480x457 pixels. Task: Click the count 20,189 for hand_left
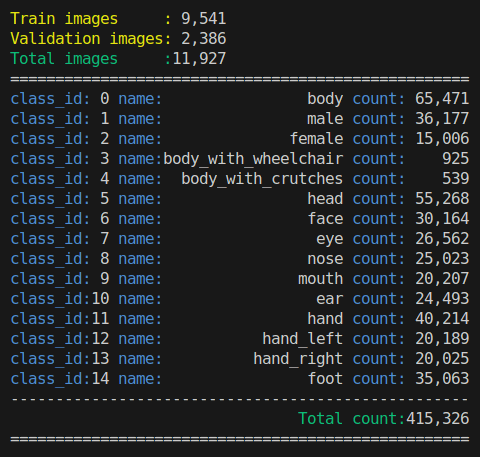point(442,339)
